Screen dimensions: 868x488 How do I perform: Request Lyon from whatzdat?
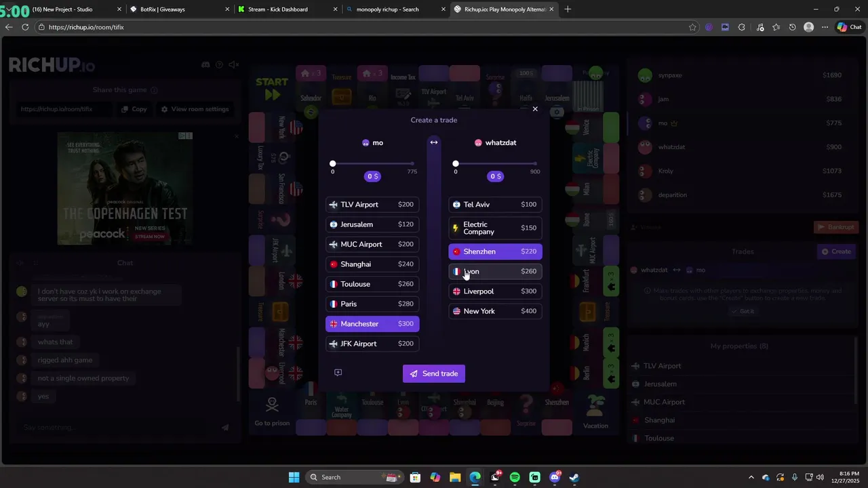[x=496, y=271]
